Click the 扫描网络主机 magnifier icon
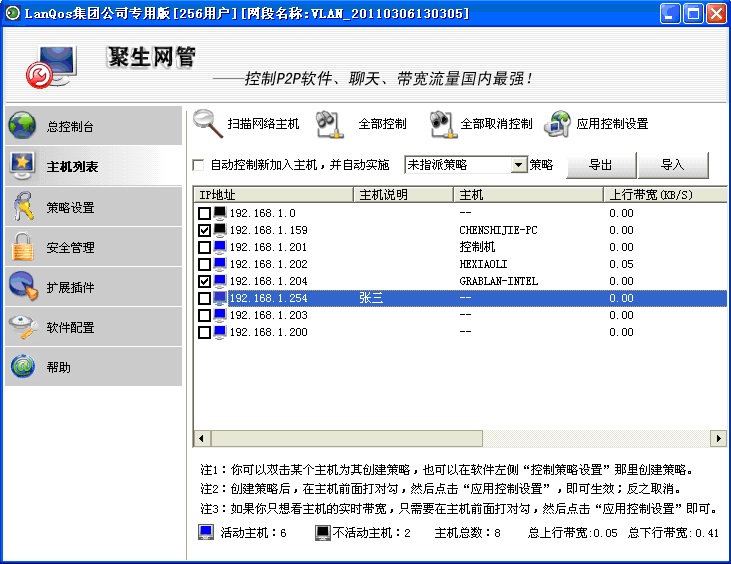This screenshot has width=731, height=564. 208,123
